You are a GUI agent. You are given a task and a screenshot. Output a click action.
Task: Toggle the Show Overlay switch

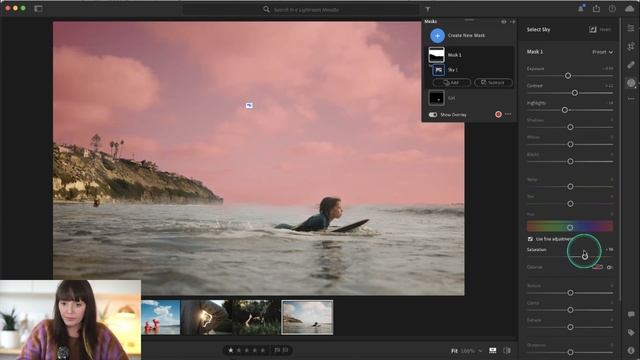click(x=433, y=115)
